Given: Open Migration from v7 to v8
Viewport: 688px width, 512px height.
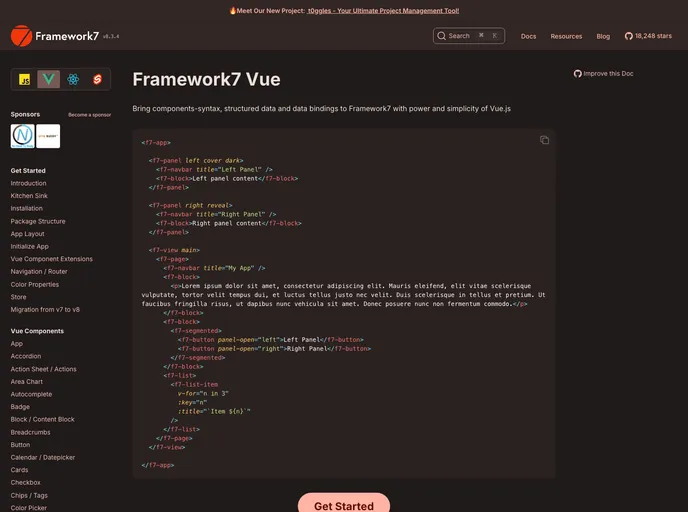Looking at the screenshot, I should [45, 310].
